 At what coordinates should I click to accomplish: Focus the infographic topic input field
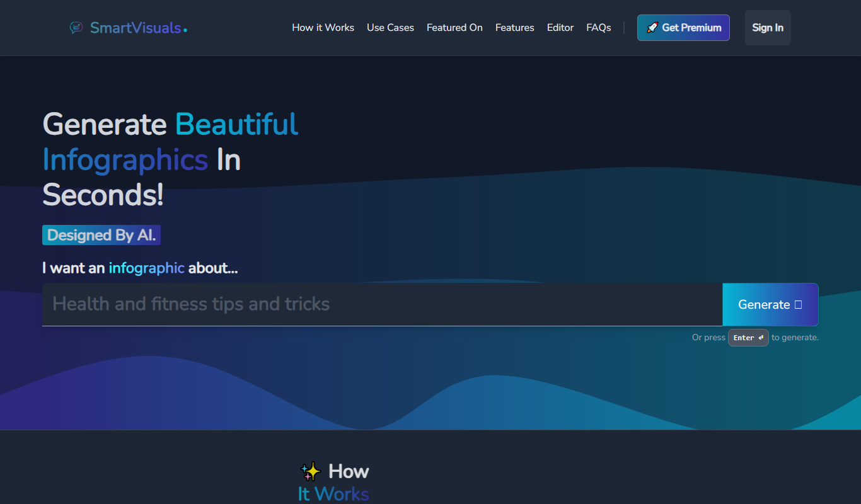pos(382,304)
